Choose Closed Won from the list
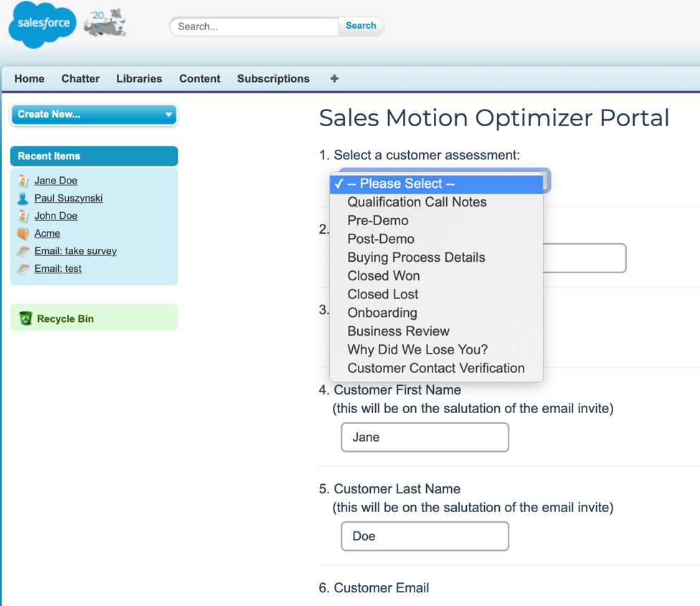Viewport: 700px width, 606px height. point(384,276)
